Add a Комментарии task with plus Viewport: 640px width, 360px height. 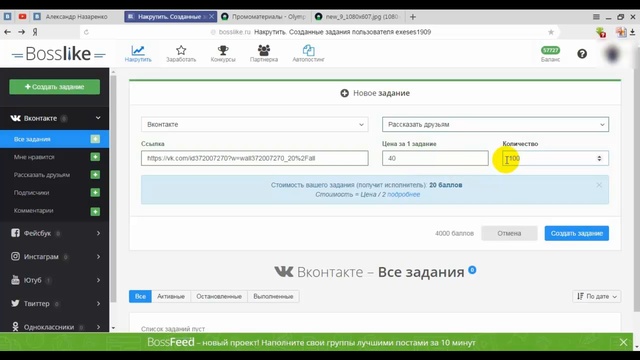point(95,211)
